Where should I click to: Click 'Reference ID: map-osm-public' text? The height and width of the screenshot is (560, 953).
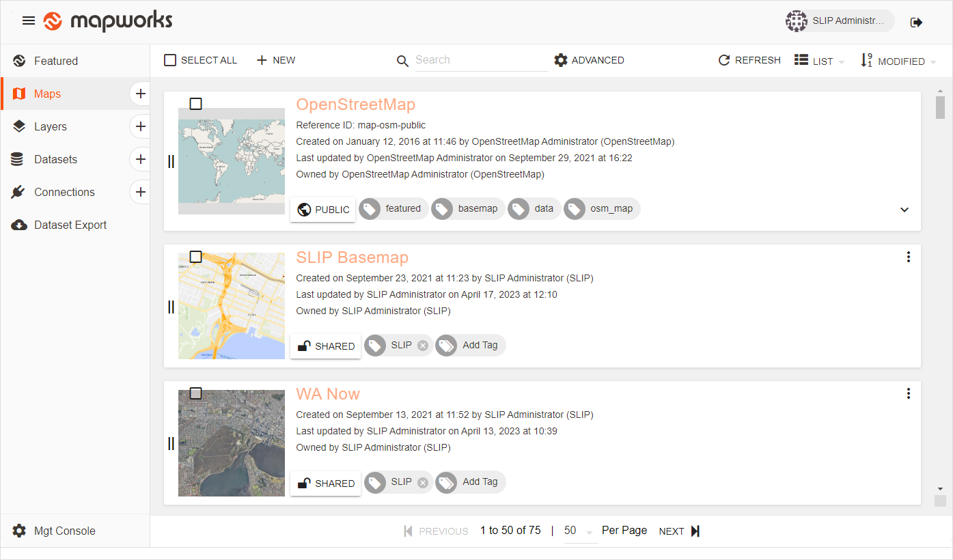[x=361, y=125]
